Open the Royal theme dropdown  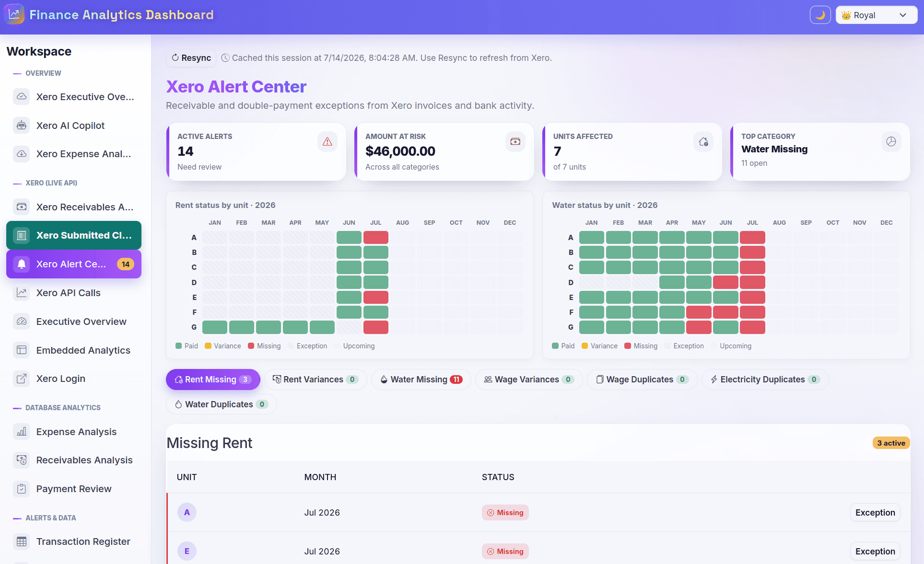coord(876,15)
